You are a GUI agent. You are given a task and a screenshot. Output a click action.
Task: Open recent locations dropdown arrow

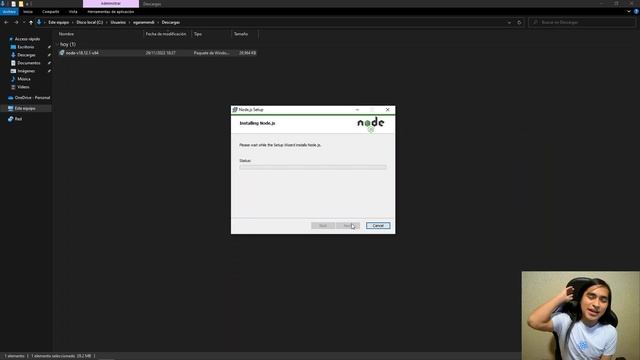pyautogui.click(x=24, y=22)
